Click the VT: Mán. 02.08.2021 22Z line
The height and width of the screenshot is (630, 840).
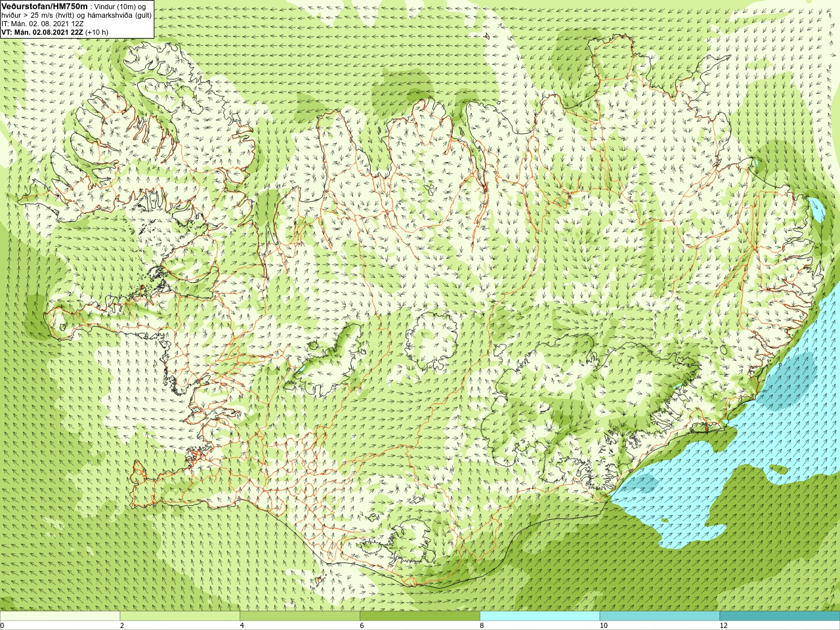[x=55, y=32]
